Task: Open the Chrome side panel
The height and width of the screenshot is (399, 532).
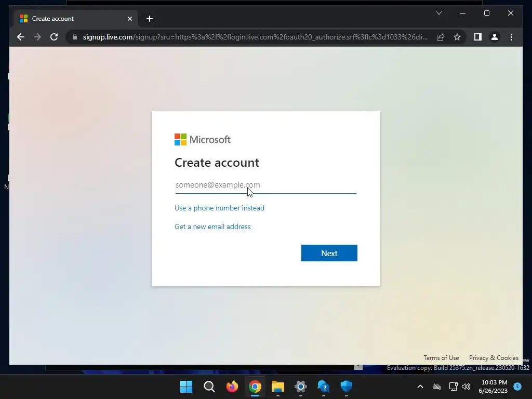Action: [478, 37]
